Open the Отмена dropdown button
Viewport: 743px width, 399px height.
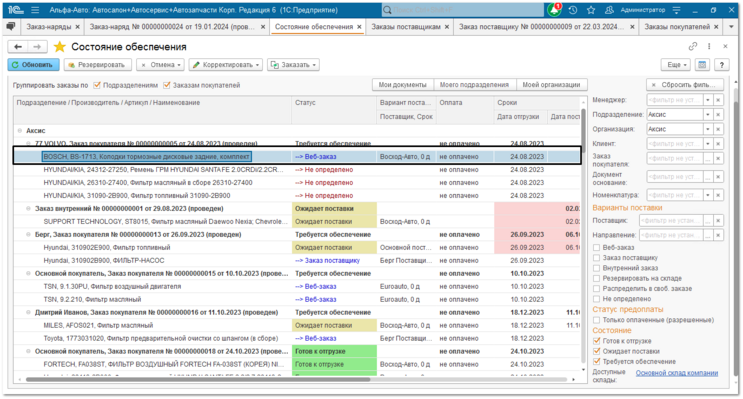(161, 64)
